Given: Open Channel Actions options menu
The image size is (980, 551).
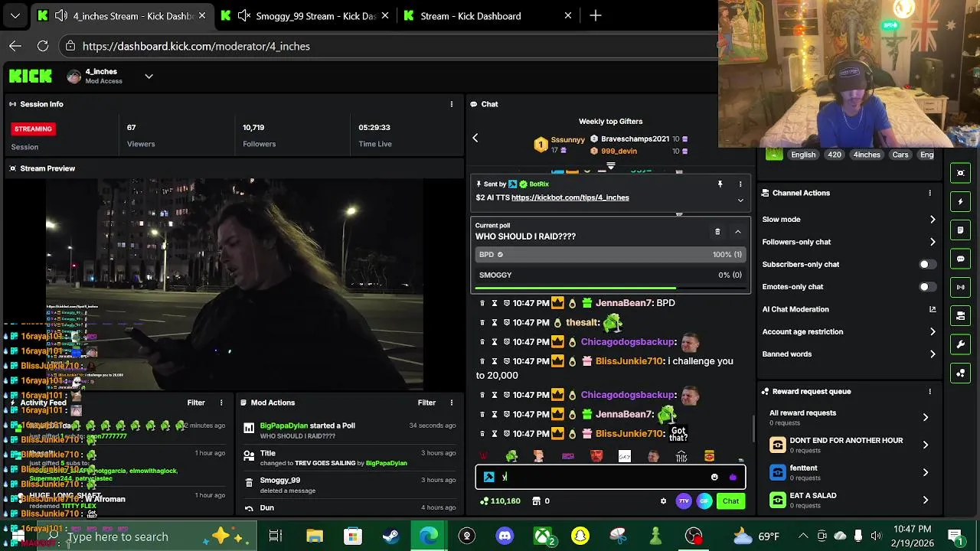Looking at the screenshot, I should pyautogui.click(x=930, y=193).
